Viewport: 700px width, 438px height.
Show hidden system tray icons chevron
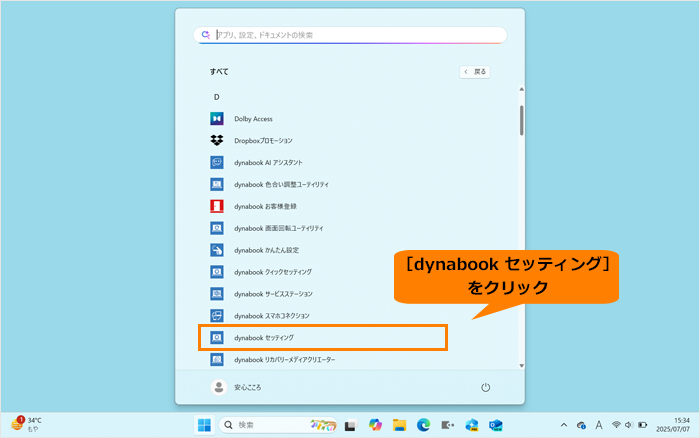[564, 425]
